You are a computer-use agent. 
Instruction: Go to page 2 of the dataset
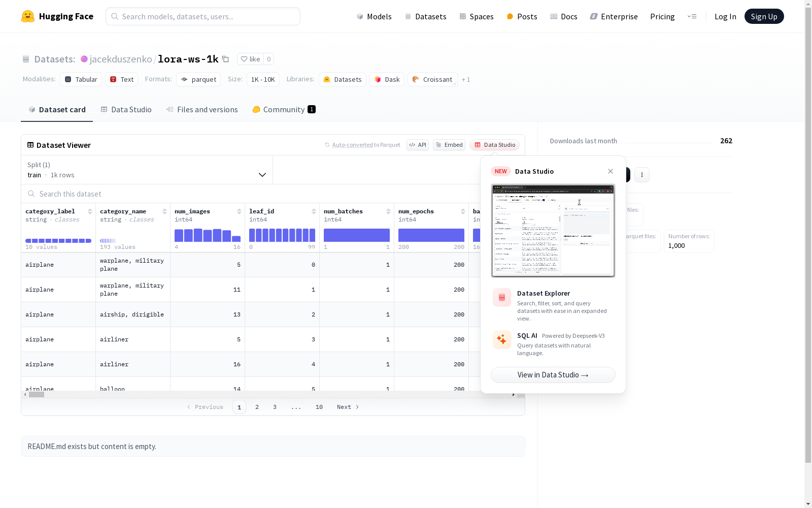coord(257,407)
